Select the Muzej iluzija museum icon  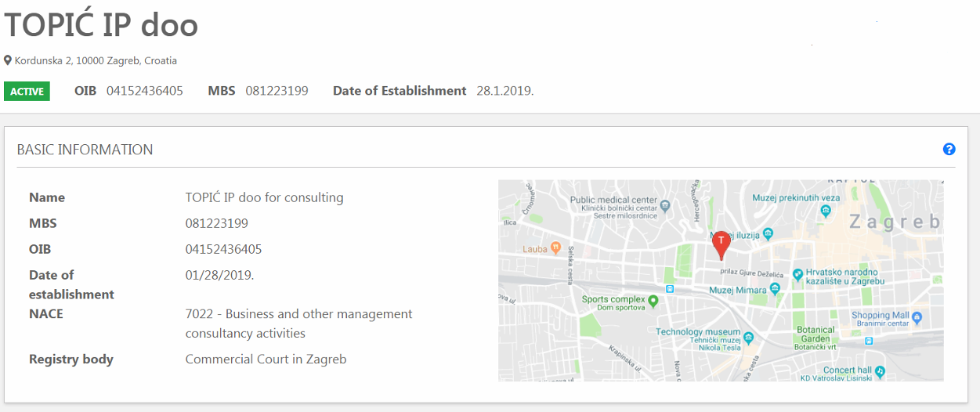coord(768,233)
